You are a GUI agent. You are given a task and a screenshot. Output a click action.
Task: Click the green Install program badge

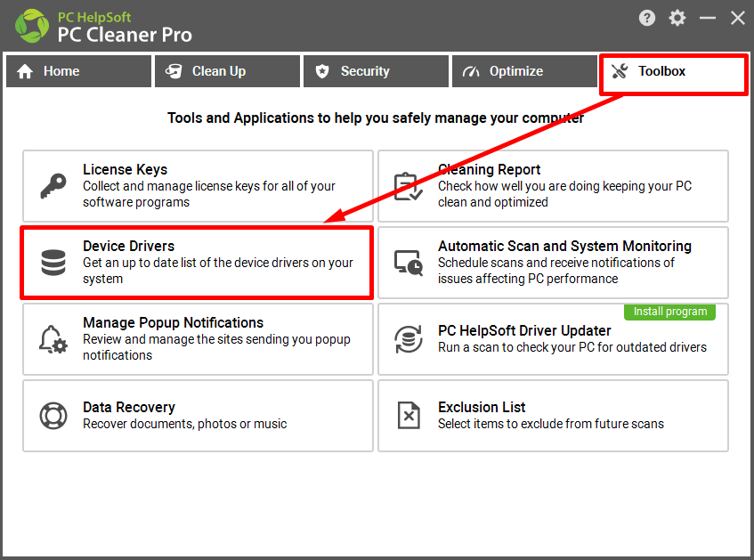669,312
